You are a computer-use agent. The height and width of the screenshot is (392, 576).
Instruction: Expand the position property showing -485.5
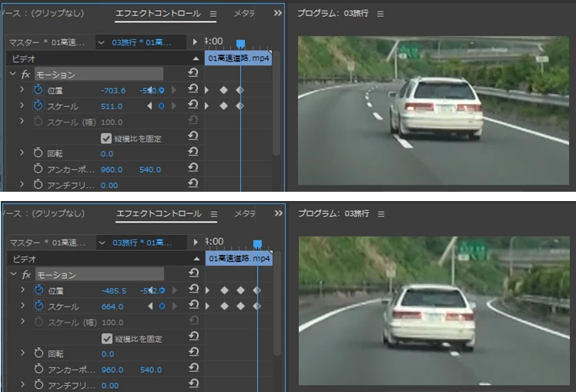(22, 290)
